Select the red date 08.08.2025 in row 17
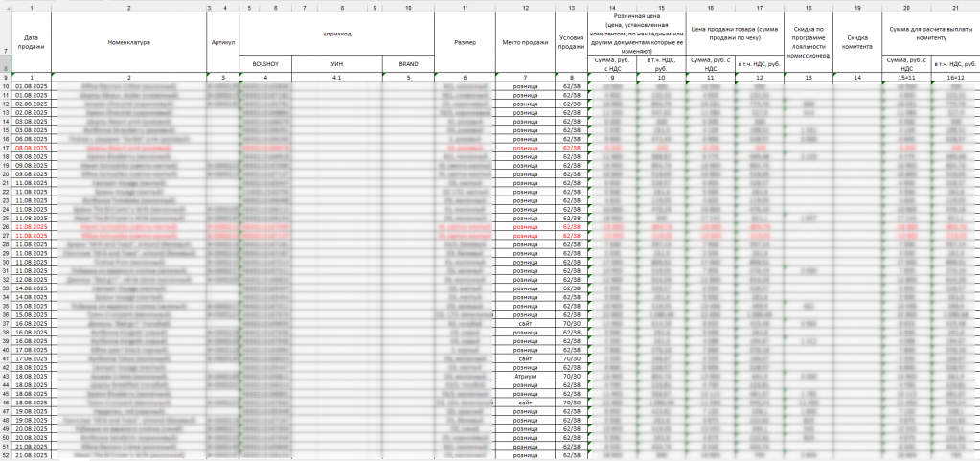This screenshot has height=461, width=980. [31, 148]
